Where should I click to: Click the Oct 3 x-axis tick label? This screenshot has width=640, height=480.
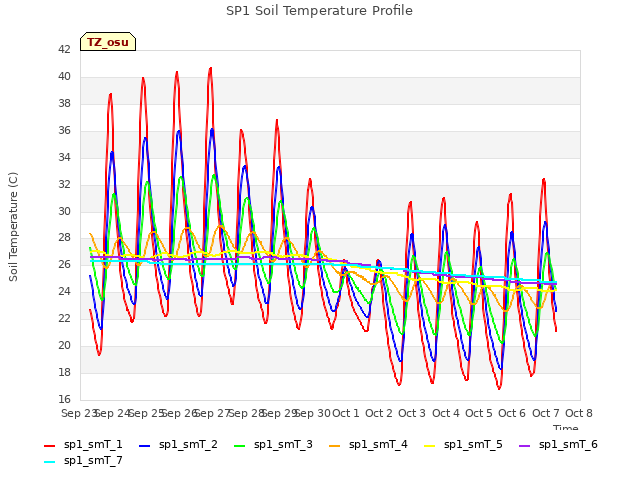pos(412,413)
